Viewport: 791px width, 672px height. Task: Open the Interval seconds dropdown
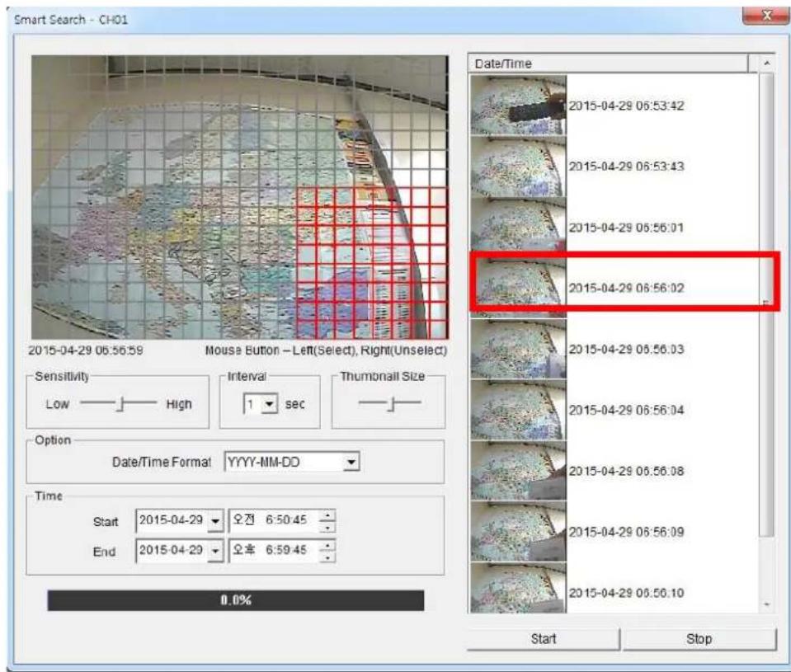point(270,404)
